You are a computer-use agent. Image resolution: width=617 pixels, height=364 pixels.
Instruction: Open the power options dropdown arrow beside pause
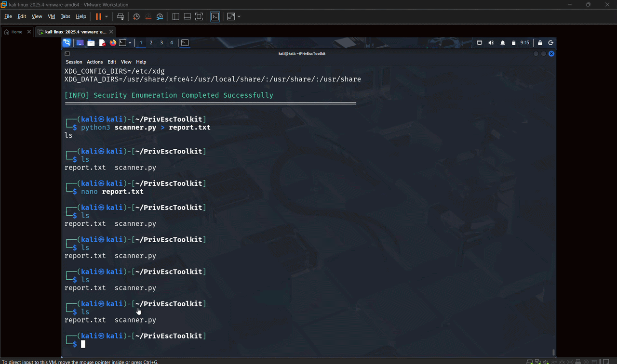(107, 16)
